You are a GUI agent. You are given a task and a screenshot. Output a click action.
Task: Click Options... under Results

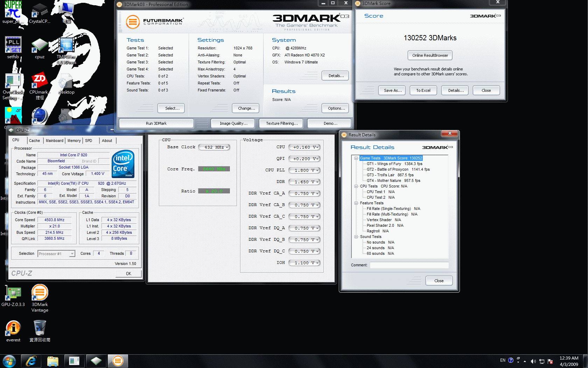click(x=336, y=108)
